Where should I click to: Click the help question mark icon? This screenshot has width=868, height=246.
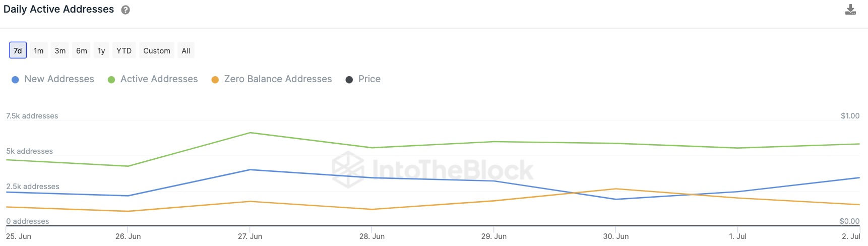click(126, 10)
